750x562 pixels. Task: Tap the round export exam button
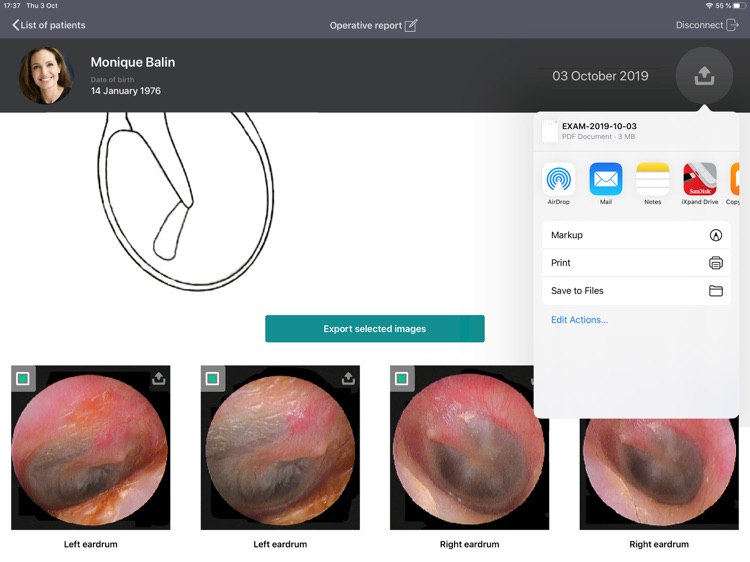click(x=704, y=76)
